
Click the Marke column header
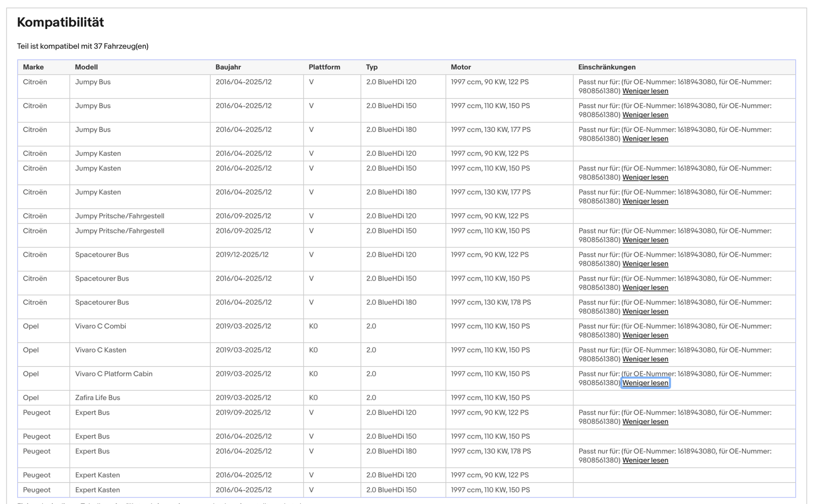pyautogui.click(x=33, y=67)
